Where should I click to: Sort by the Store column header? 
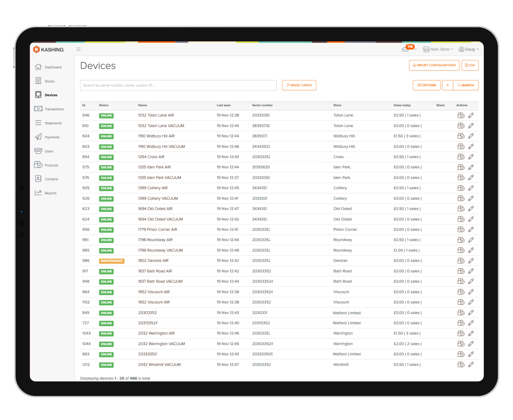337,105
